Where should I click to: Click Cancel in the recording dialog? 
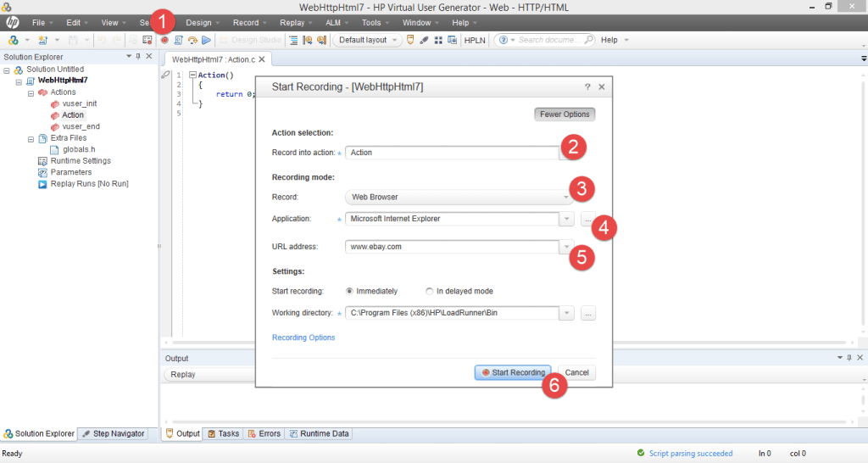pos(576,373)
